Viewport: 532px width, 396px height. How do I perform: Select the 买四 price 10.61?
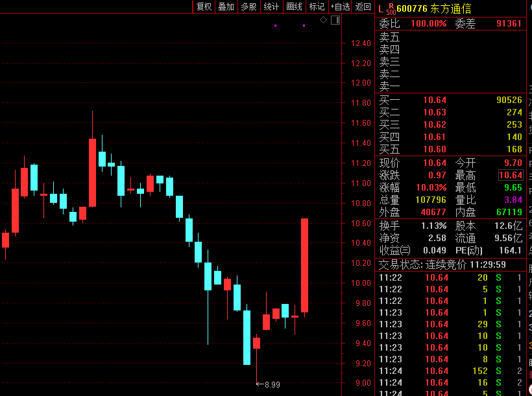tap(435, 137)
